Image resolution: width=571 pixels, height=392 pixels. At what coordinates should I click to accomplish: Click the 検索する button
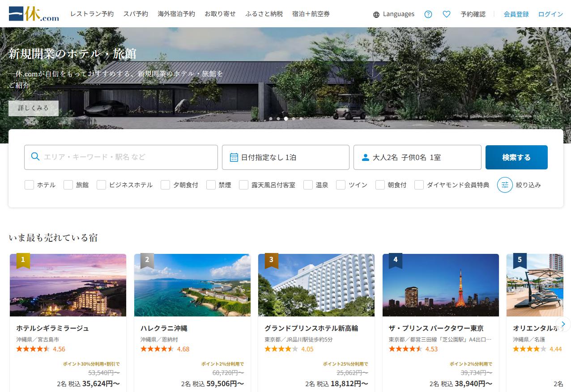coord(516,157)
